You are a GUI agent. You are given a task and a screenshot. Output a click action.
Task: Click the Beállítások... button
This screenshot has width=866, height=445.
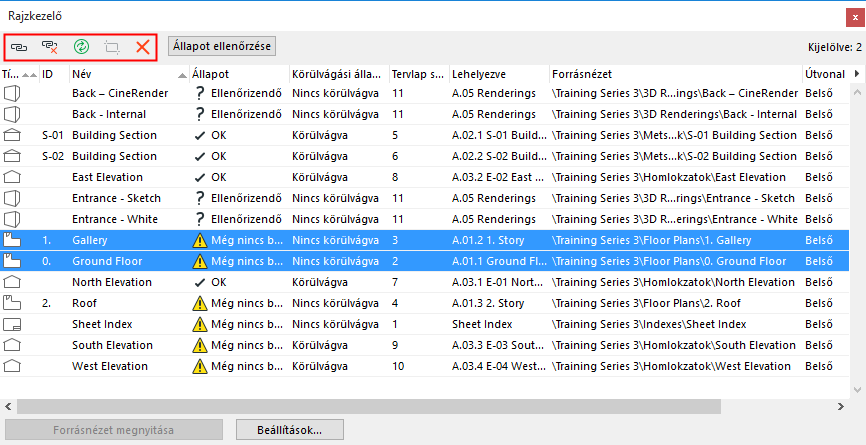[290, 430]
